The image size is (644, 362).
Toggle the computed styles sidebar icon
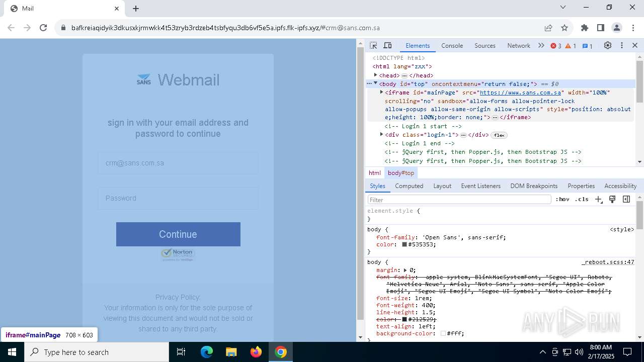(626, 199)
